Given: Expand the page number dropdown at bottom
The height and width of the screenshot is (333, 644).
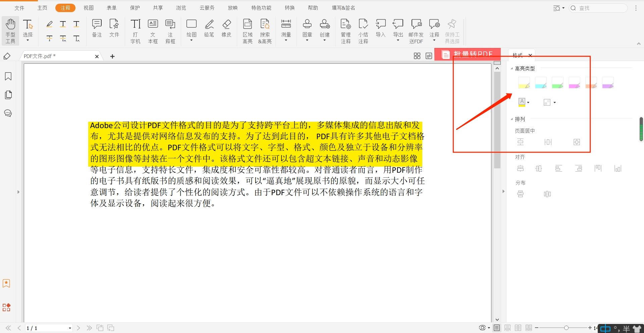Looking at the screenshot, I should [x=69, y=328].
